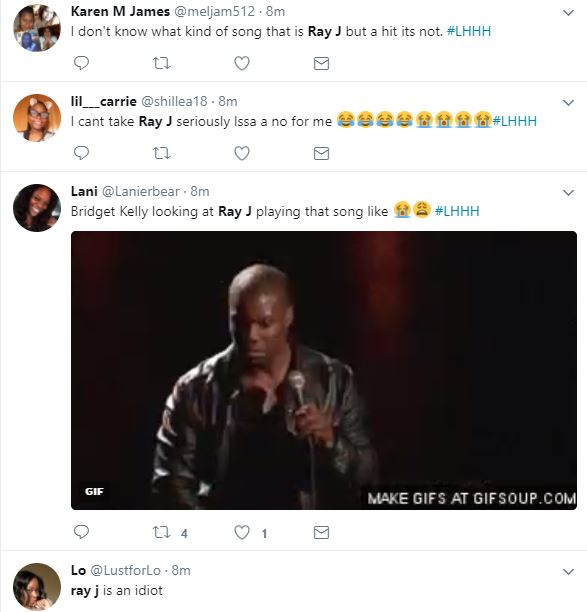This screenshot has height=612, width=587.
Task: Open lil__carrie's profile picture
Action: pyautogui.click(x=37, y=118)
